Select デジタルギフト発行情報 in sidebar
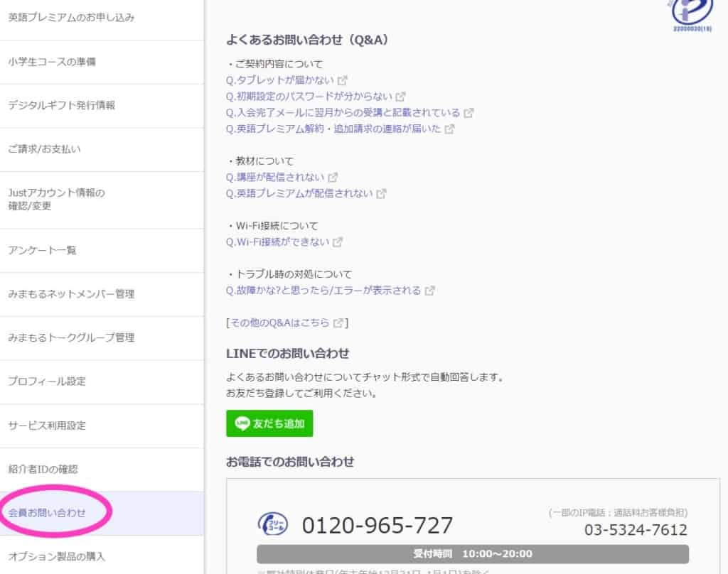Screen dimensions: 728x574 pyautogui.click(x=61, y=105)
